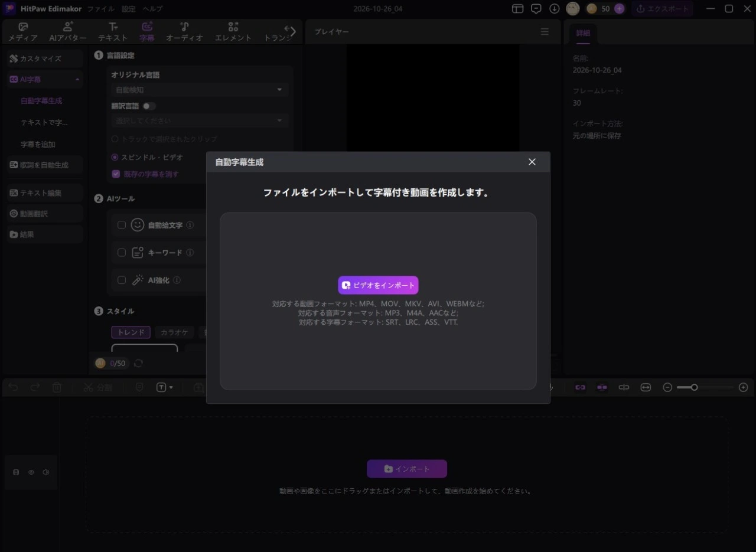Open the player panel hamburger menu

click(x=545, y=32)
